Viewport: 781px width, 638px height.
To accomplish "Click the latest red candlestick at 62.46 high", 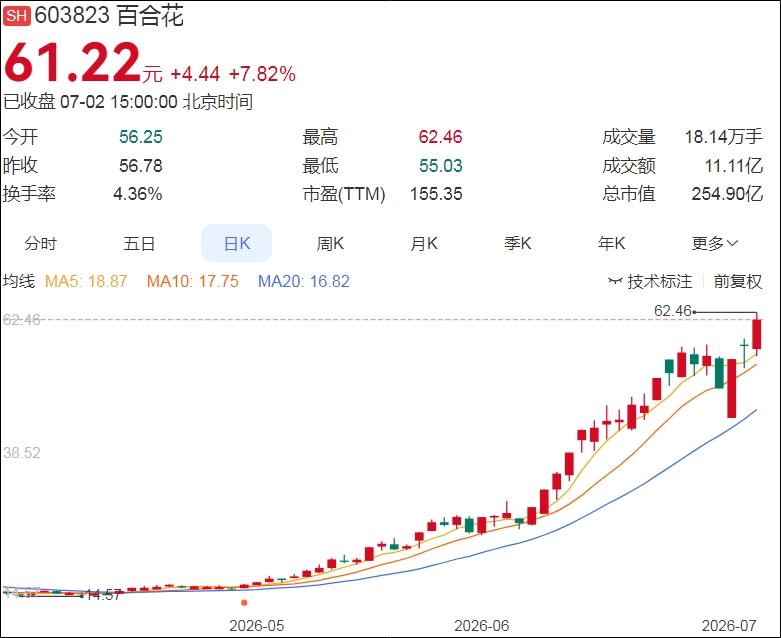I will click(757, 334).
